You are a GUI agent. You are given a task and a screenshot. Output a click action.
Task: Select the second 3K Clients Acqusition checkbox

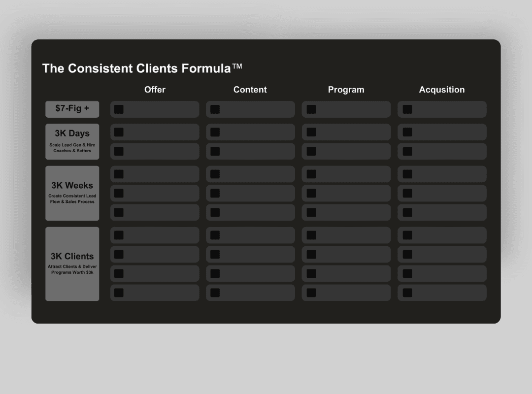click(407, 255)
